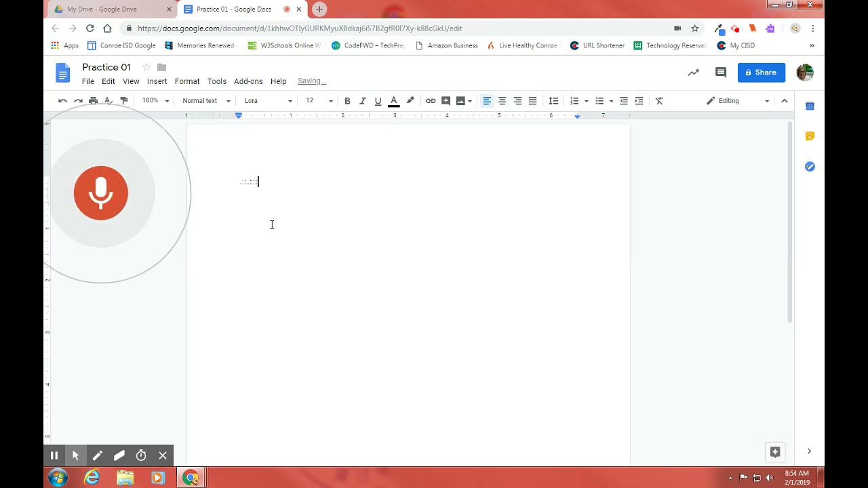Set center text alignment

point(502,101)
